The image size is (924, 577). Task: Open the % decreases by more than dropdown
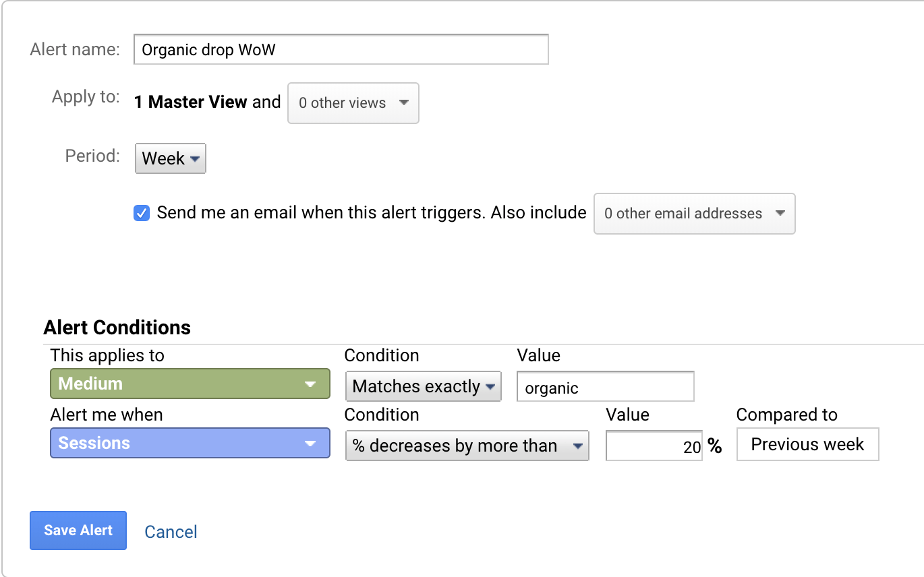[x=465, y=446]
